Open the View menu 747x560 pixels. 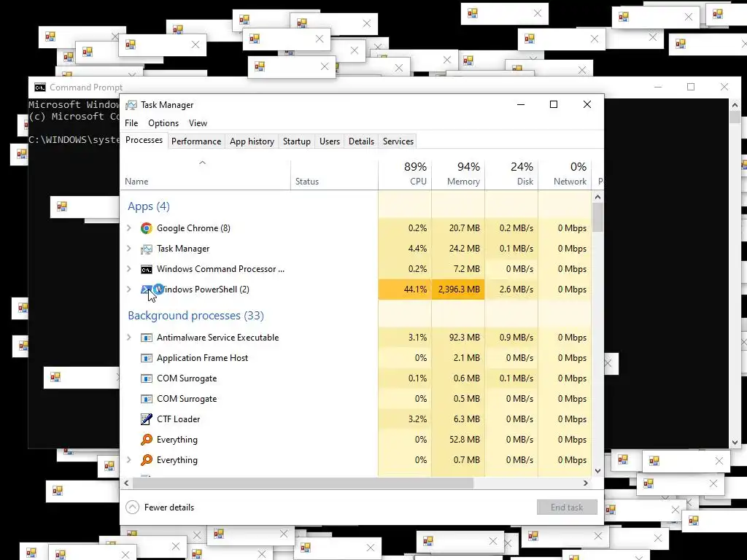[198, 122]
